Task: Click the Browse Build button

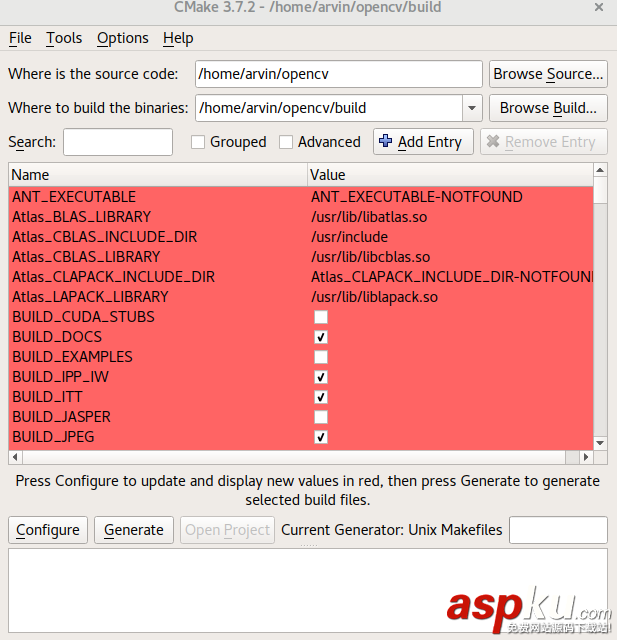Action: tap(548, 108)
